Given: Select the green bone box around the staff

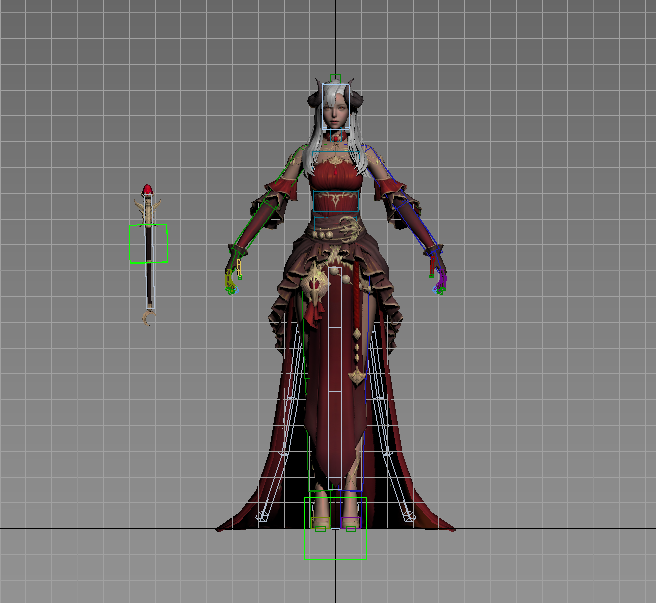Looking at the screenshot, I should 149,244.
